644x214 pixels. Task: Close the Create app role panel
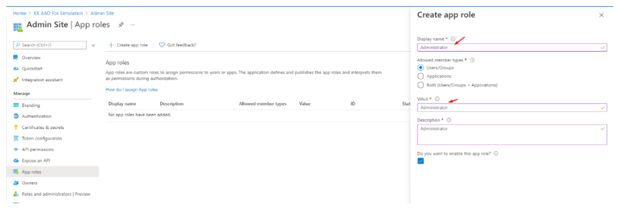[x=601, y=15]
